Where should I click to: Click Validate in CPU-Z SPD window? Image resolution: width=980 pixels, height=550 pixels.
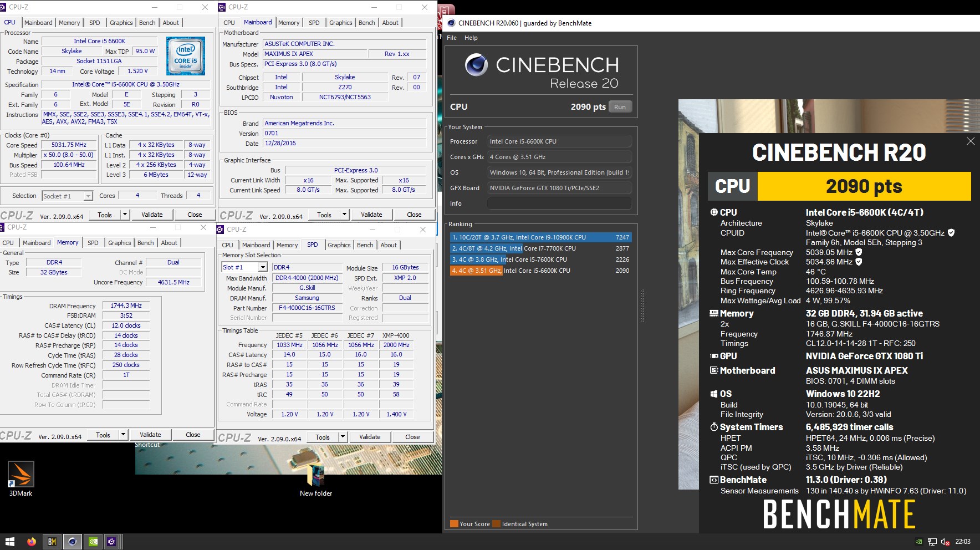[x=370, y=437]
